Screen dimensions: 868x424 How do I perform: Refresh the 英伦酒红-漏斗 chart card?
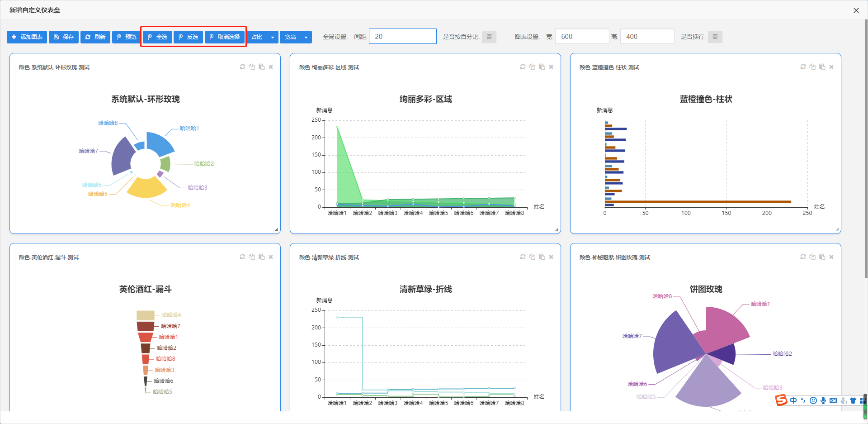242,257
